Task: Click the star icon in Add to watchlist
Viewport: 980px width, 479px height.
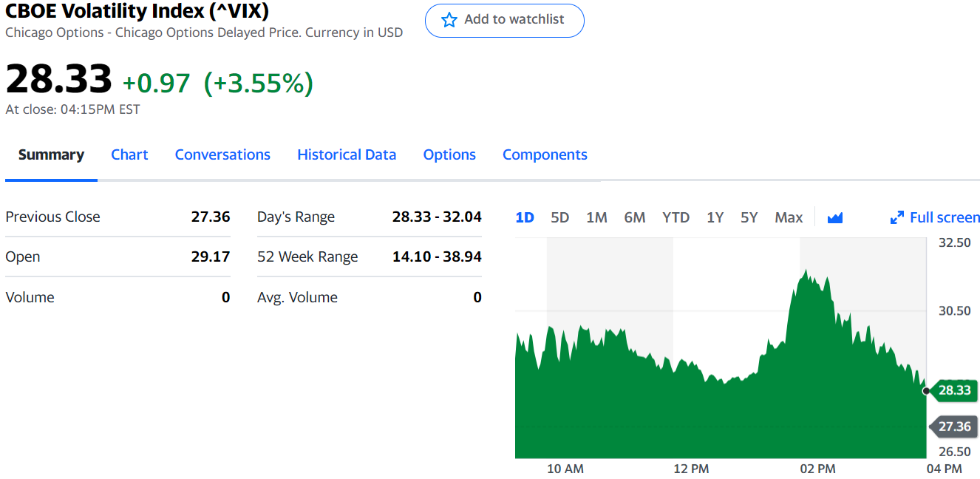Action: (449, 20)
